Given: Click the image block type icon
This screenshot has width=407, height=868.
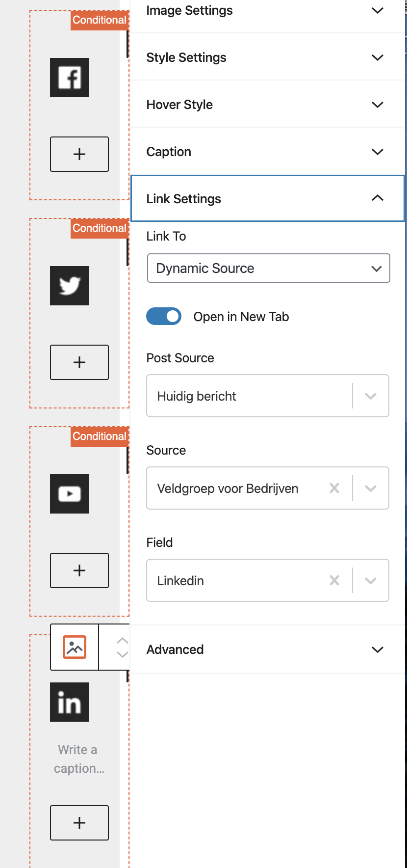Looking at the screenshot, I should pyautogui.click(x=75, y=647).
